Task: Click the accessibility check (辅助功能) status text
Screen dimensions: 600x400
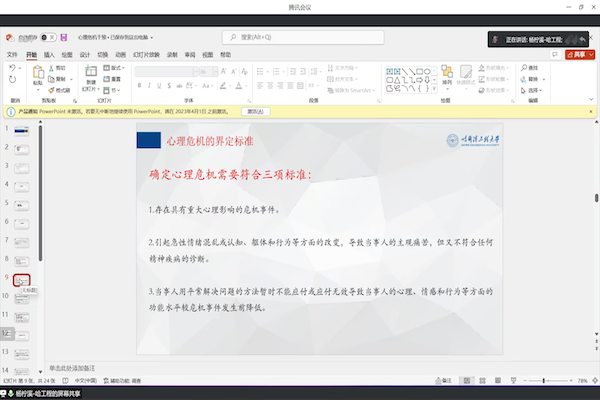Action: pyautogui.click(x=125, y=381)
